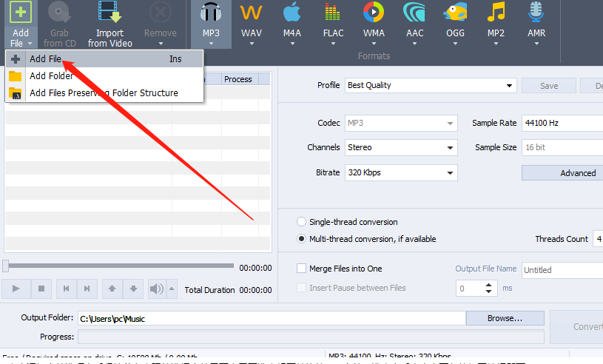
Task: Select the OGG format icon
Action: pyautogui.click(x=455, y=13)
